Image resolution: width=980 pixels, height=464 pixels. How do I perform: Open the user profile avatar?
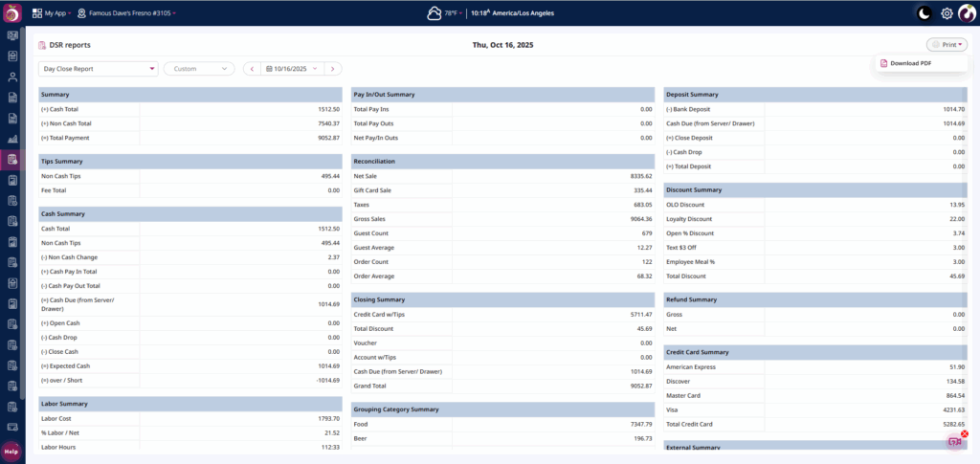[x=967, y=13]
